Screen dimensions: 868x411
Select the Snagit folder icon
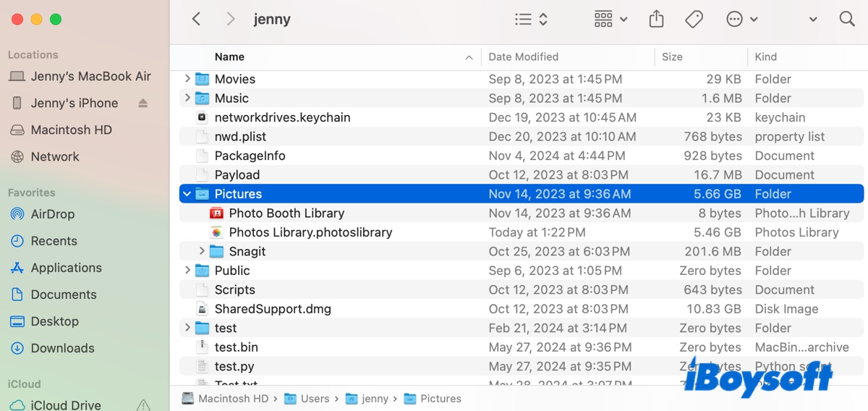click(216, 251)
